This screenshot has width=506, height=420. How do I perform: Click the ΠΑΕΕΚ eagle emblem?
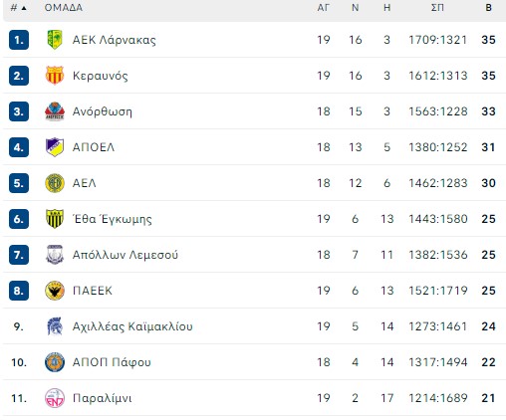coord(55,291)
